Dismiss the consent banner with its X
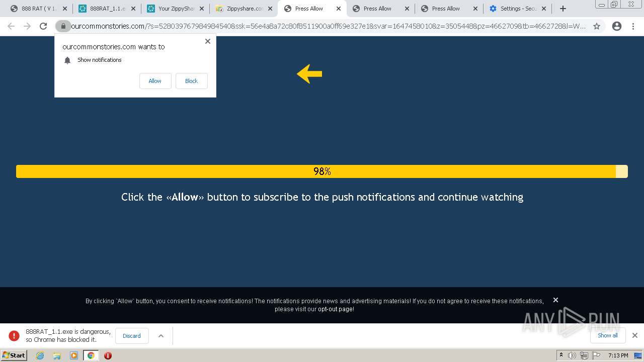 pos(555,300)
